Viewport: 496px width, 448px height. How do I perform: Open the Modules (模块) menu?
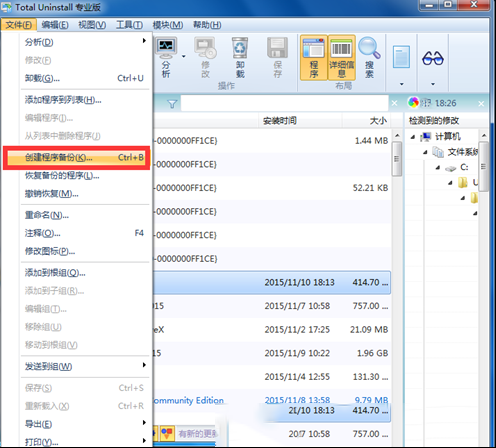168,25
